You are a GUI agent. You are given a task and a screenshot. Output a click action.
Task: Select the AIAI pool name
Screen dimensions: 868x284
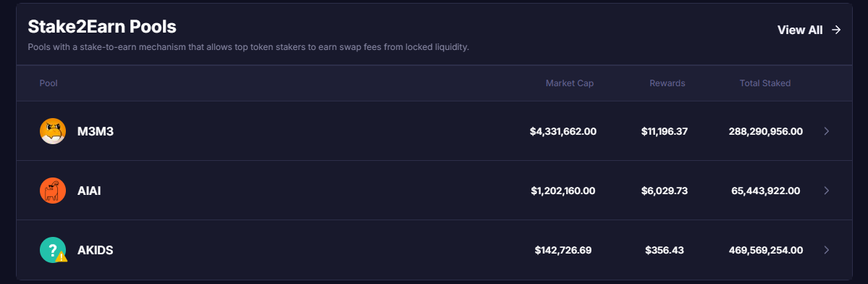point(89,191)
